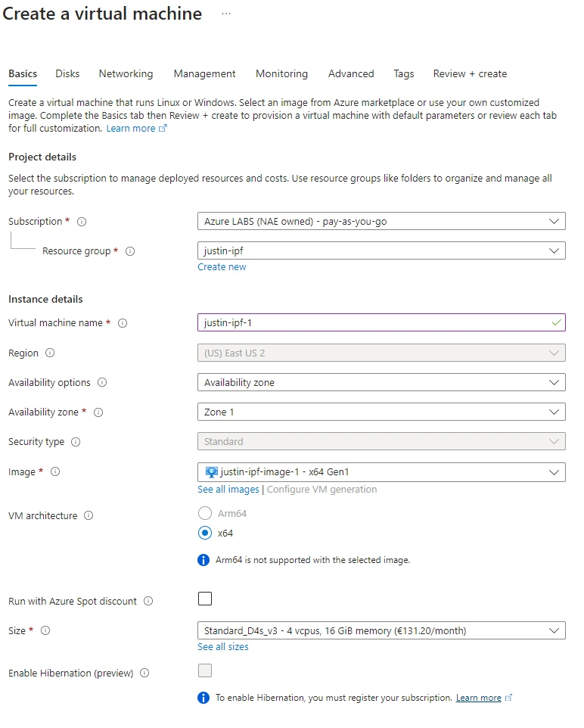Image resolution: width=584 pixels, height=728 pixels.
Task: Click the Create new resource group link
Action: click(222, 267)
